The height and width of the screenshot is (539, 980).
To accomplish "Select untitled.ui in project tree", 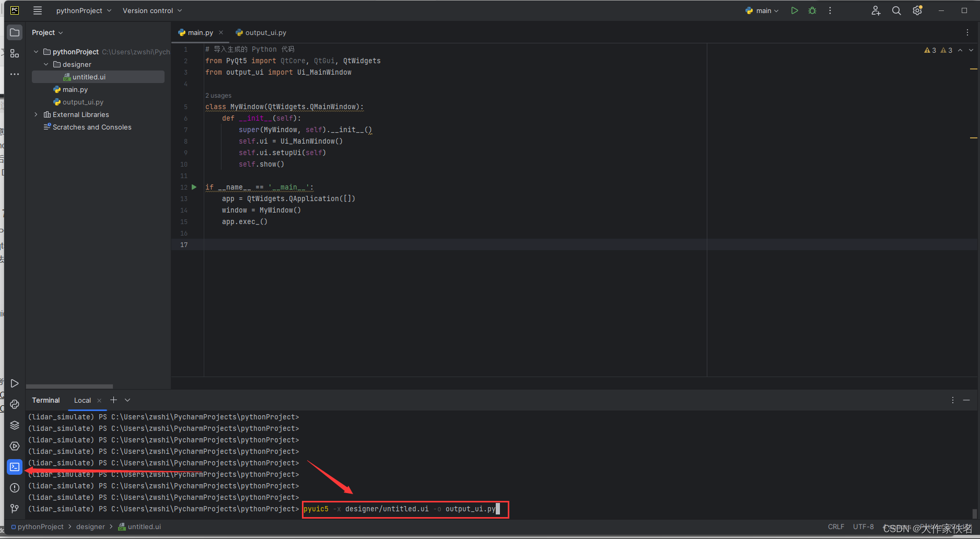I will pyautogui.click(x=98, y=77).
